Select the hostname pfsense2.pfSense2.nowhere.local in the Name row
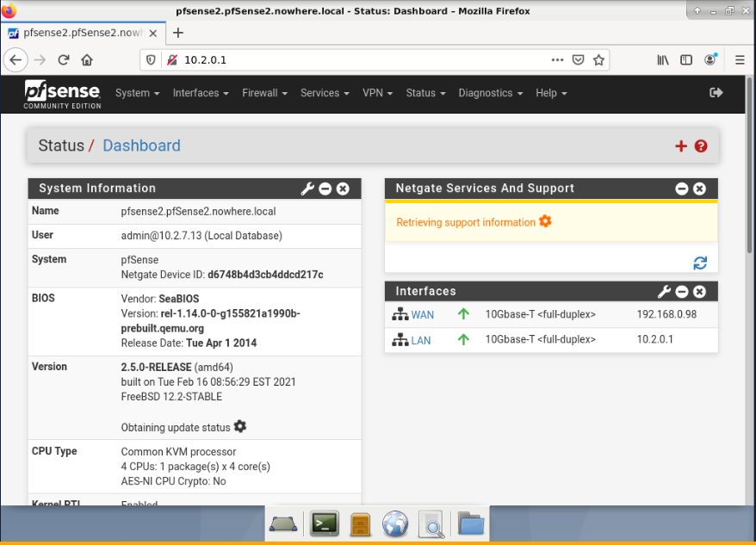Screen dimensions: 756x545 point(198,212)
